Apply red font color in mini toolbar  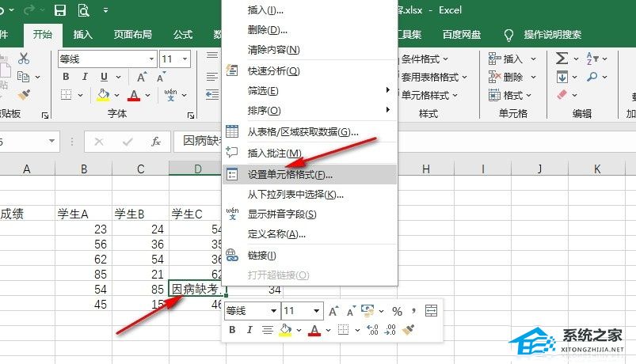[x=314, y=330]
